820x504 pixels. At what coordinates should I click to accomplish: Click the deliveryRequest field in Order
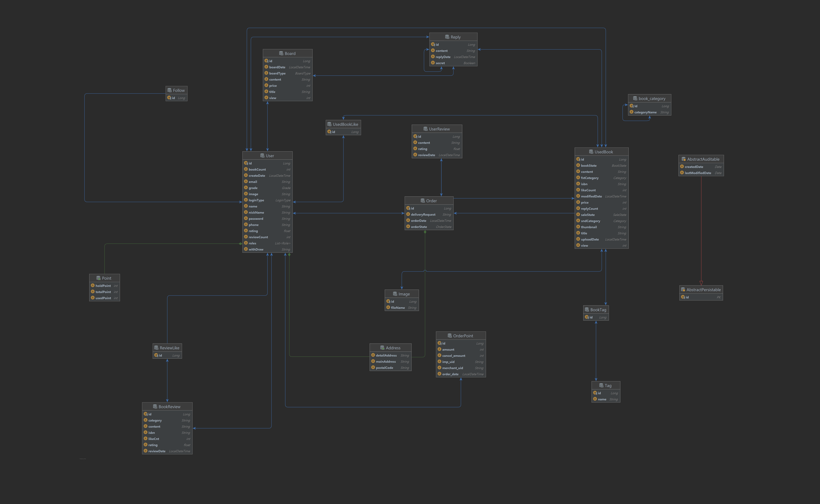point(423,215)
